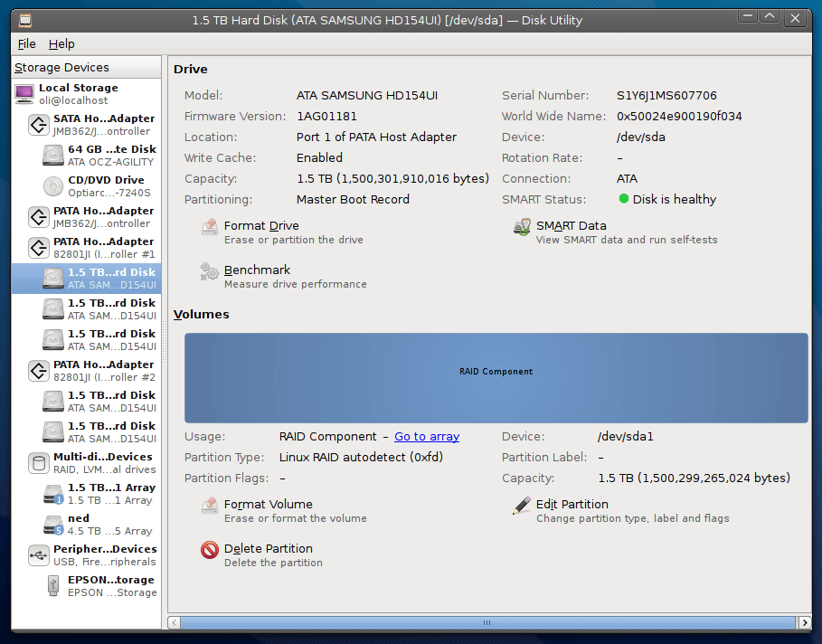822x644 pixels.
Task: Open the File menu
Action: [27, 43]
